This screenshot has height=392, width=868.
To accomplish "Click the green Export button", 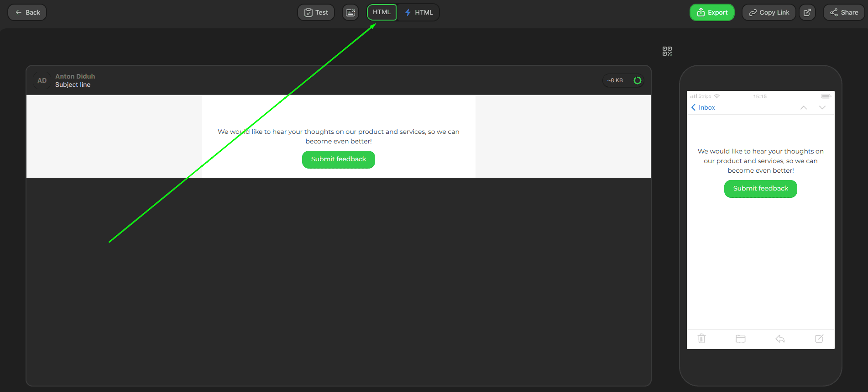I will coord(711,12).
